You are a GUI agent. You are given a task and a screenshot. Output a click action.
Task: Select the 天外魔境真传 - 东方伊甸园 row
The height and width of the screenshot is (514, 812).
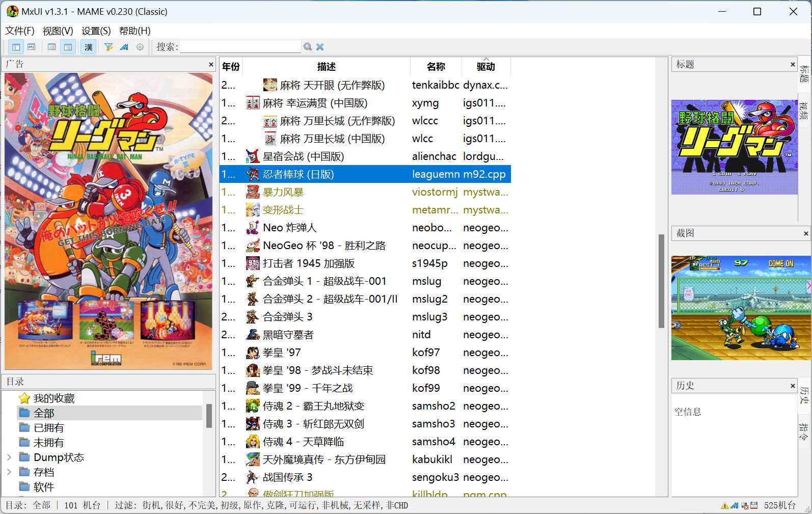click(365, 459)
